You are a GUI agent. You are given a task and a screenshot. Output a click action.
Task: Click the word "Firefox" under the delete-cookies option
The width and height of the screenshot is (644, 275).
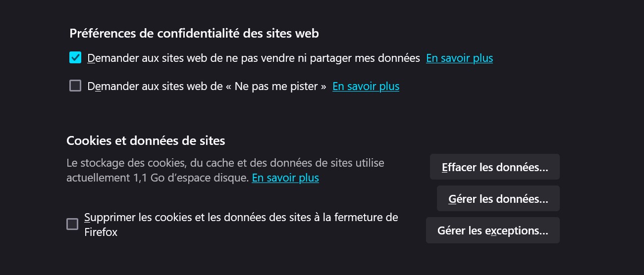click(x=101, y=232)
